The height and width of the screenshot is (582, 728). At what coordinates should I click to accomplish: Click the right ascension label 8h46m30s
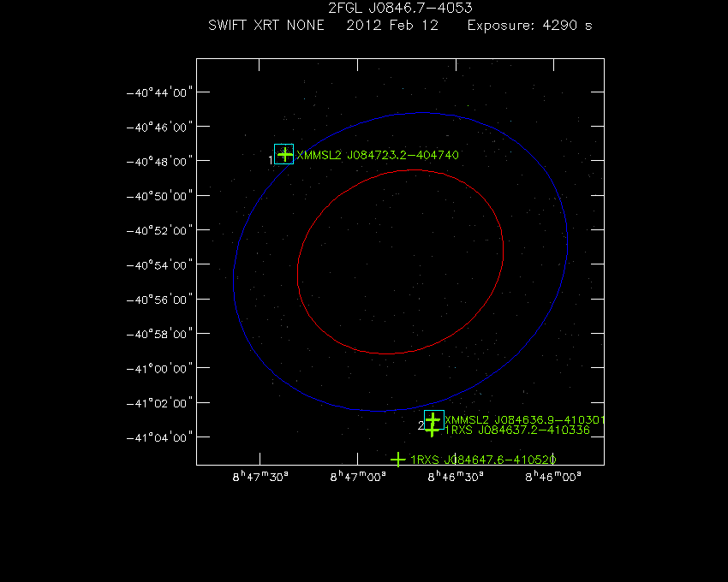coord(456,477)
